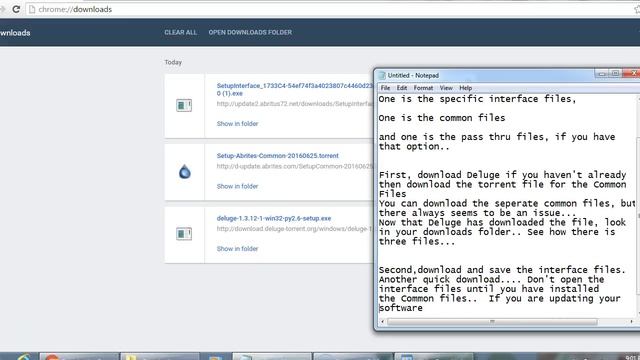
Task: Click the Notepad horizontal scrollbar thumb
Action: [x=492, y=322]
